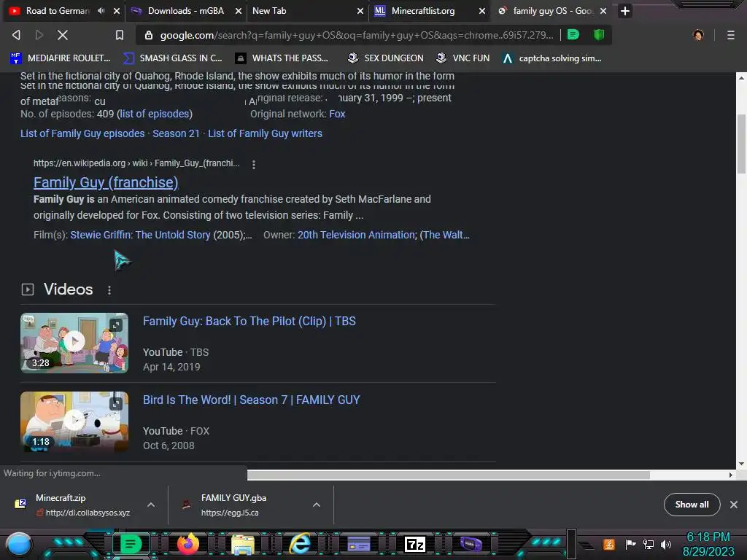The height and width of the screenshot is (560, 747).
Task: Open the 7-Zip taskbar icon
Action: pos(414,544)
